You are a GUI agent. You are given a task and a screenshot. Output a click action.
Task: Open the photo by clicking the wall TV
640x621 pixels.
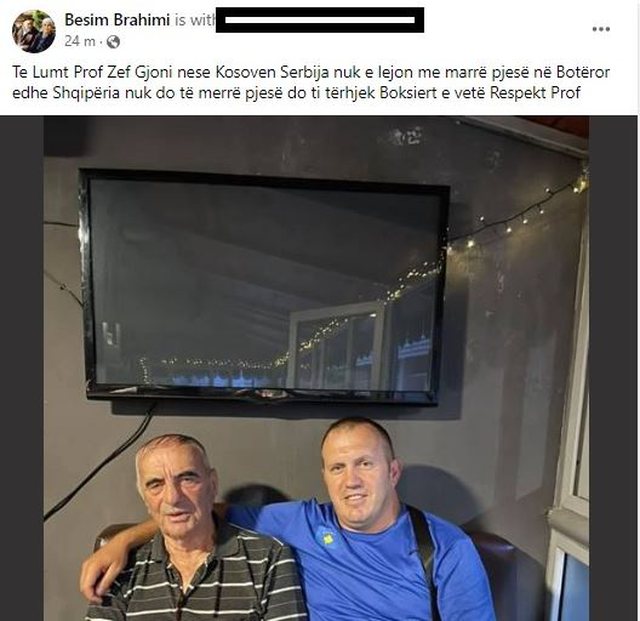265,287
